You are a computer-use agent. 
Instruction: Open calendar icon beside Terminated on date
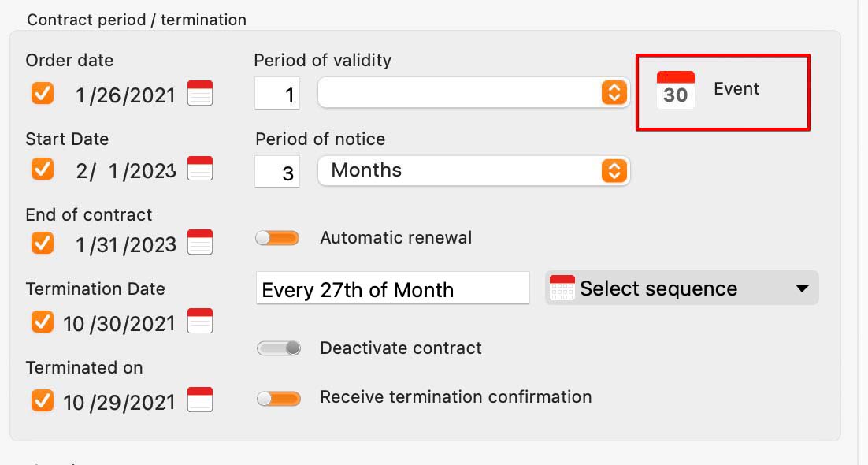point(200,400)
